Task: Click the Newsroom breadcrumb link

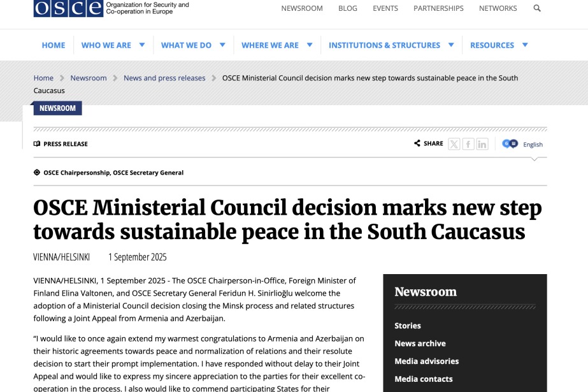Action: (x=89, y=78)
